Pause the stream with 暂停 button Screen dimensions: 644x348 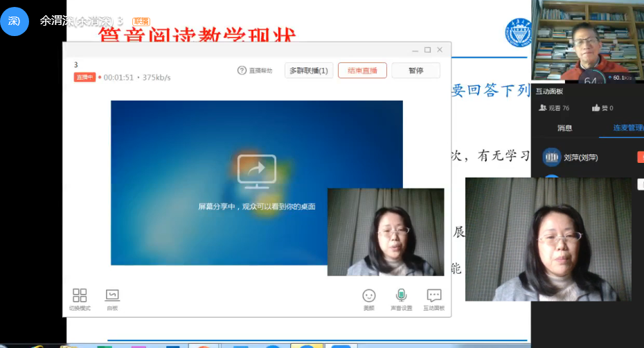[x=415, y=71]
